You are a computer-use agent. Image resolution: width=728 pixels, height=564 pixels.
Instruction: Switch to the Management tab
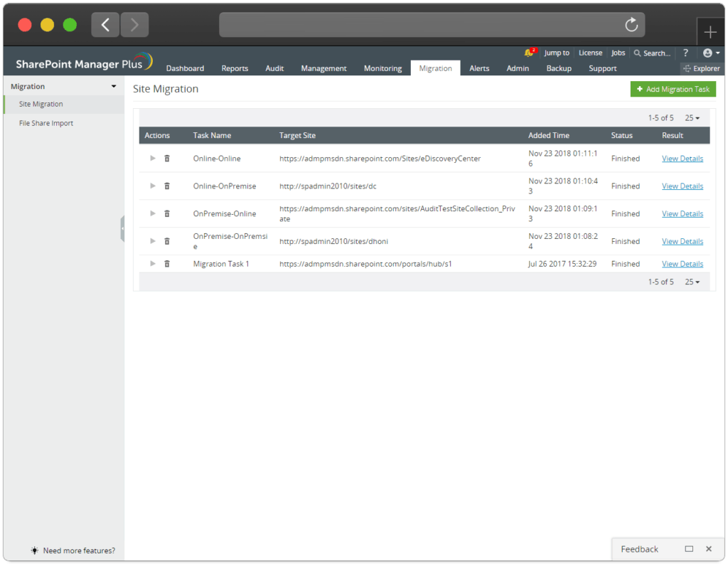tap(323, 68)
